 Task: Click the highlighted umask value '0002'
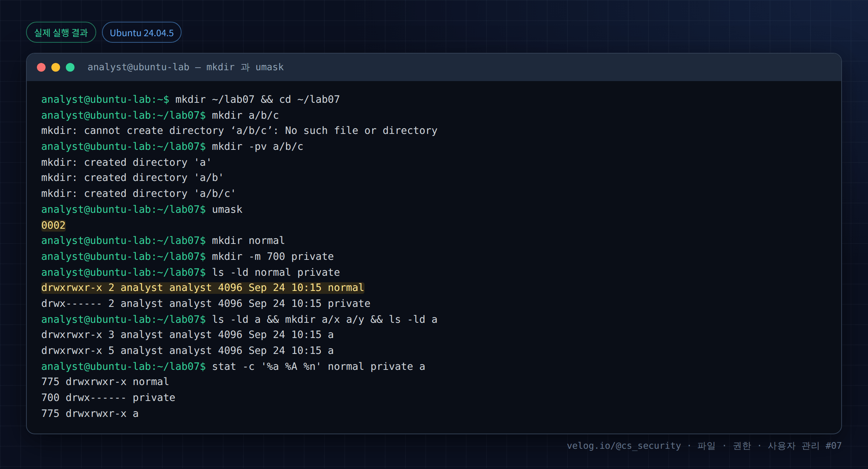pos(54,225)
